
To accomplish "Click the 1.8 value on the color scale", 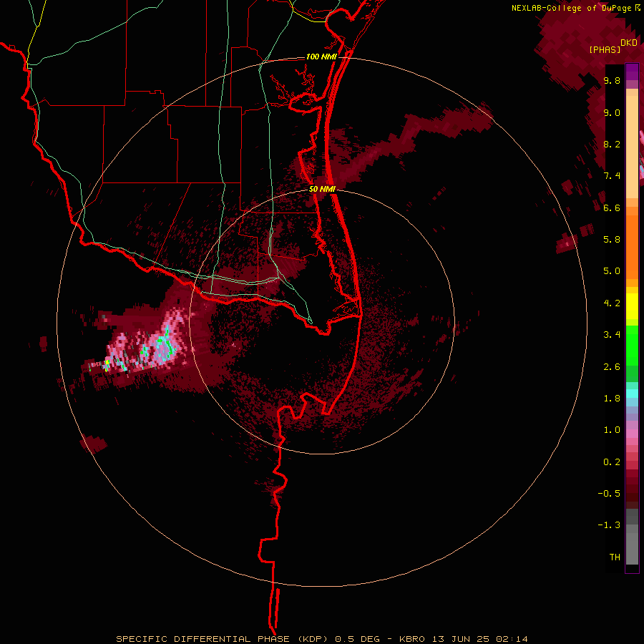I will [x=612, y=399].
